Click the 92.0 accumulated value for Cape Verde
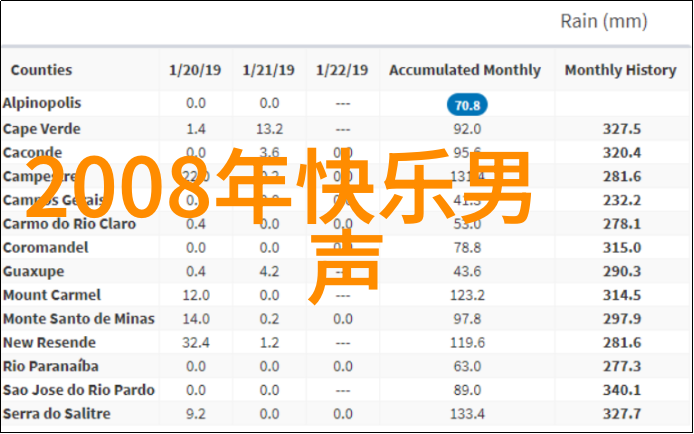The width and height of the screenshot is (694, 434). click(x=467, y=129)
